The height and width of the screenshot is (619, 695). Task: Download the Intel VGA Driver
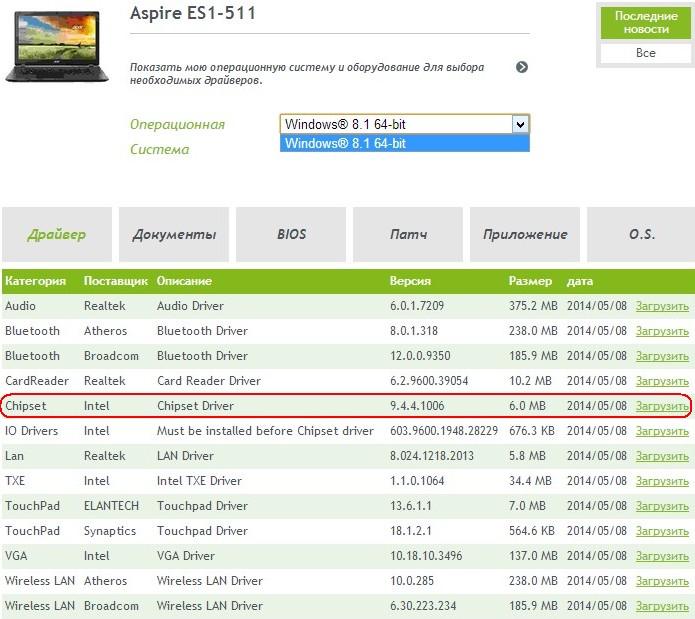click(x=662, y=556)
